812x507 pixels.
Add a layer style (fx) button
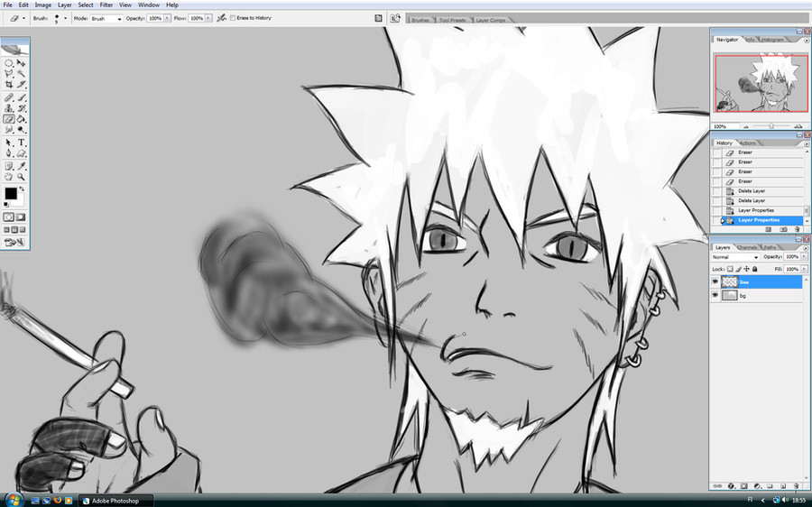tap(731, 486)
